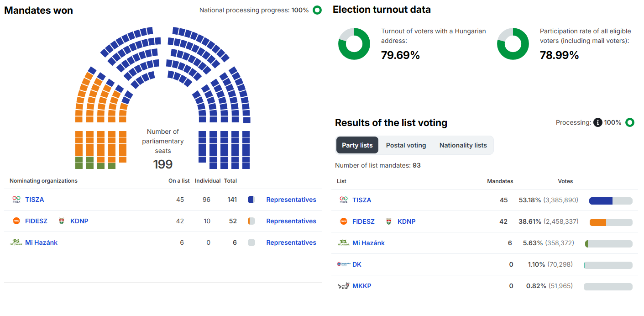
Task: Click the KDNP crest icon in mandates table
Action: point(62,221)
